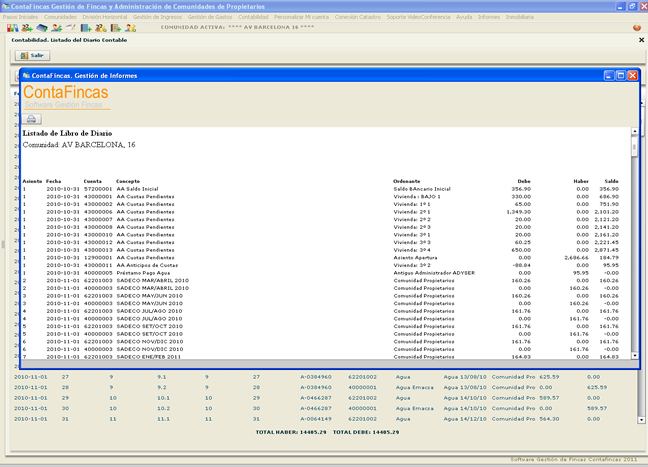Viewport: 648px width, 467px height.
Task: Close the Listado del Diario Contable panel
Action: pyautogui.click(x=641, y=40)
